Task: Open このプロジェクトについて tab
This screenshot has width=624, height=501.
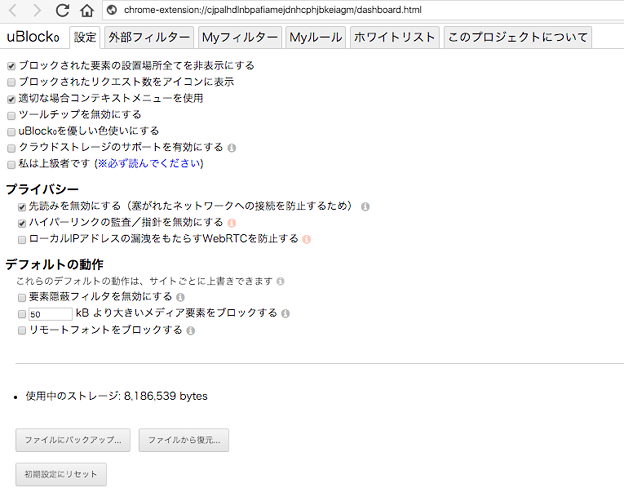Action: 518,37
